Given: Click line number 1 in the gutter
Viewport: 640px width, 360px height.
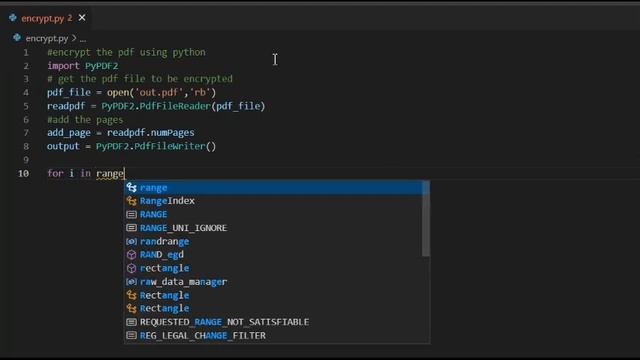Looking at the screenshot, I should (x=26, y=53).
